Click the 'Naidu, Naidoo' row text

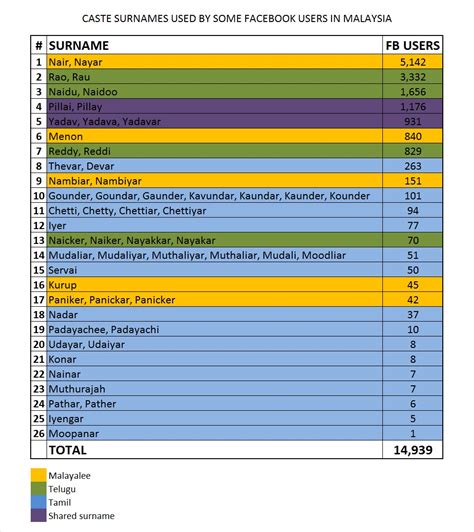click(83, 92)
